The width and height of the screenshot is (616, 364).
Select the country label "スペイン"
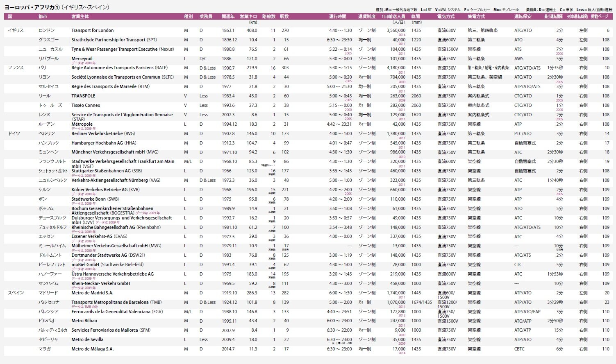pyautogui.click(x=16, y=293)
